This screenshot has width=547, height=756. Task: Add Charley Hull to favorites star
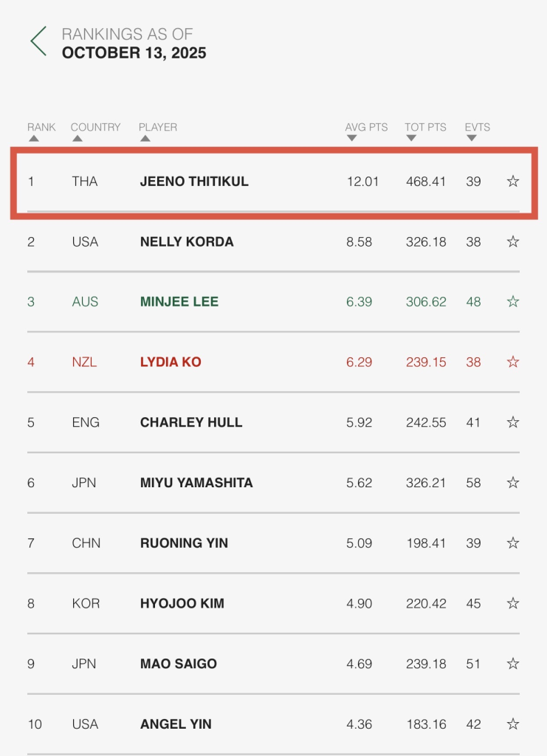[513, 423]
